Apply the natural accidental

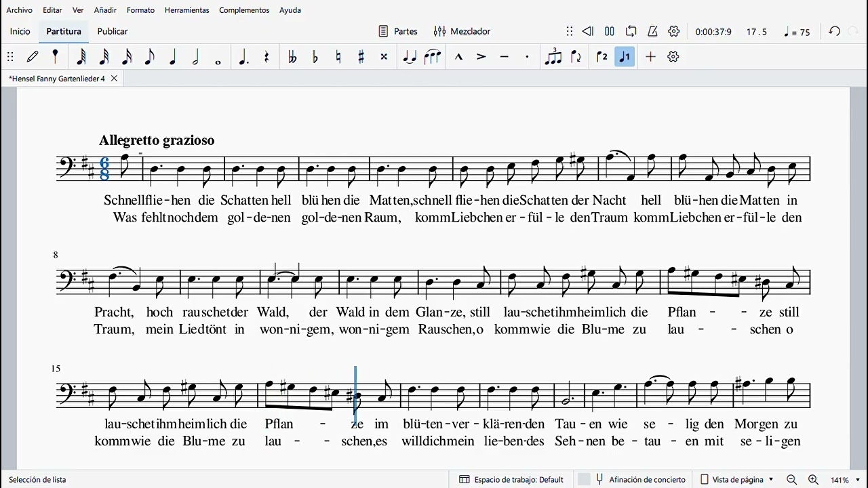(338, 57)
